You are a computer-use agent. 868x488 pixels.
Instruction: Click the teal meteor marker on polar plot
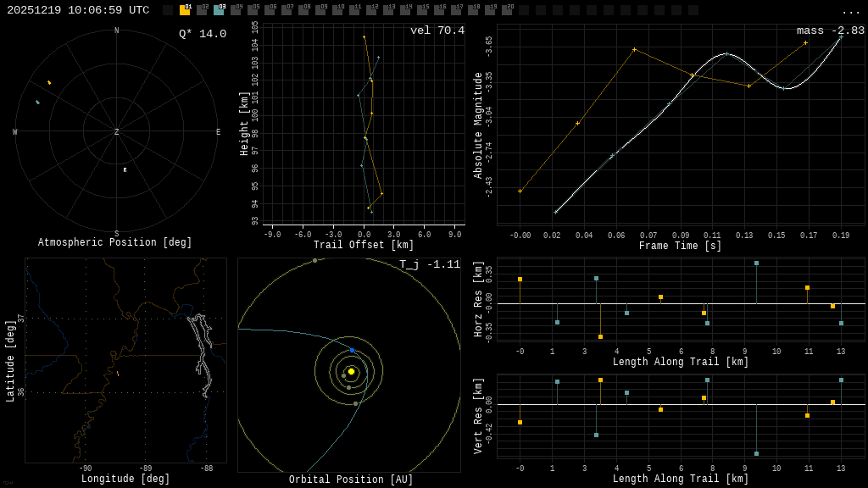coord(37,103)
